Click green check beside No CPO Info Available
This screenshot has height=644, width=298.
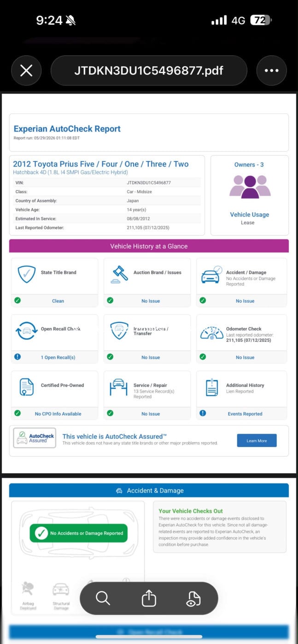18,413
